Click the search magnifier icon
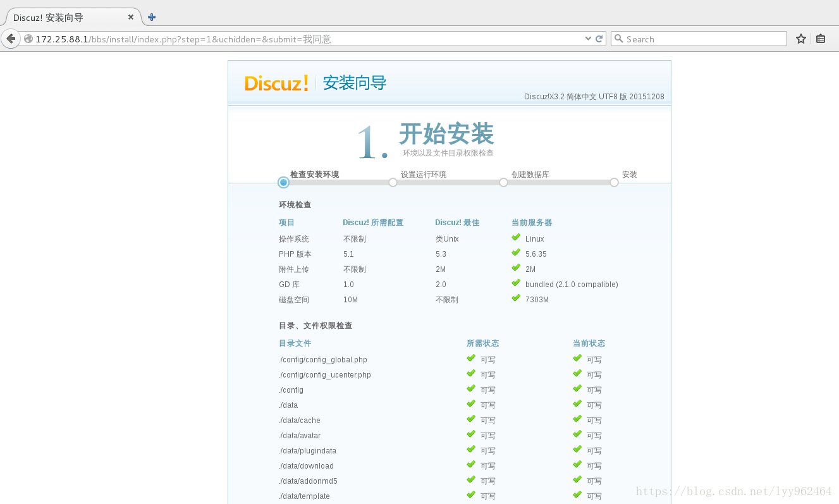Screen dimensions: 839x504 pyautogui.click(x=619, y=39)
